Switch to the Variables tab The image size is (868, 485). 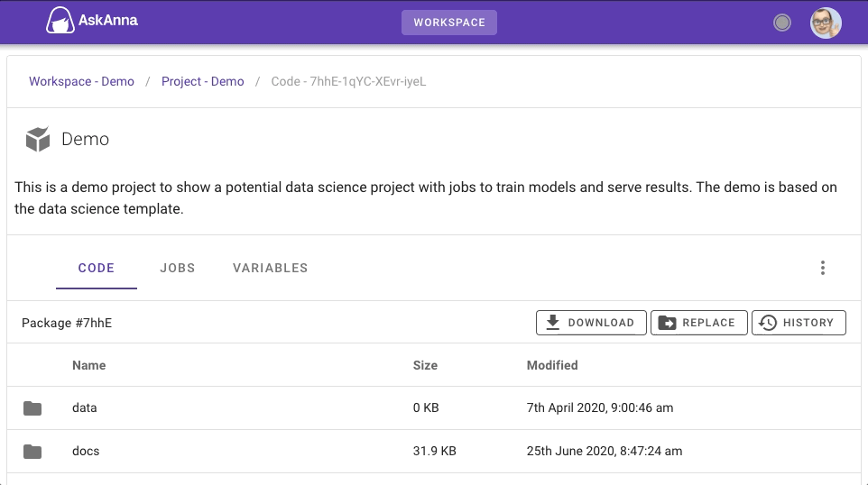[270, 269]
